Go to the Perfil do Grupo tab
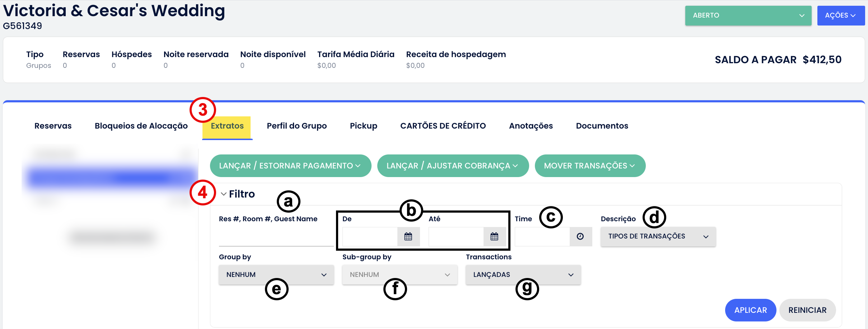The height and width of the screenshot is (329, 868). pos(297,126)
